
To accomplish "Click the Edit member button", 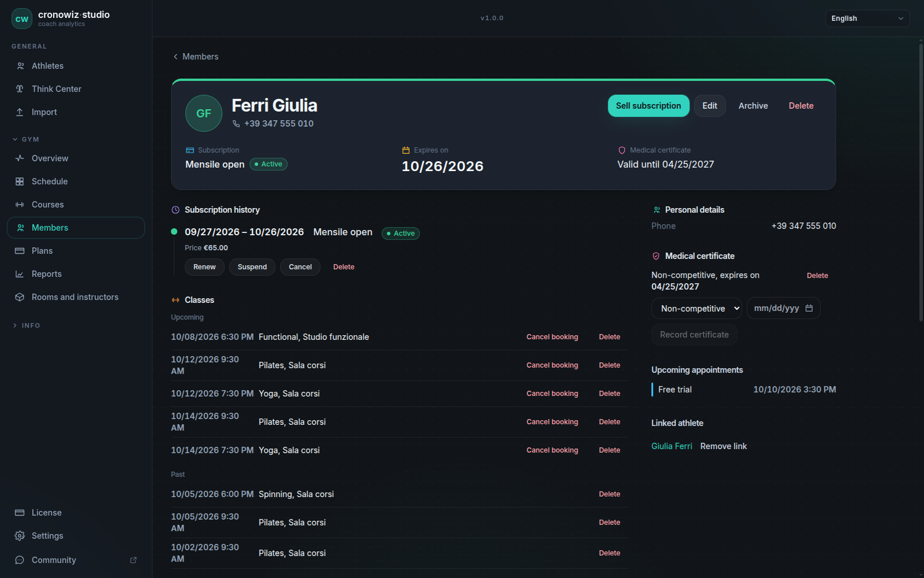I will [x=710, y=106].
